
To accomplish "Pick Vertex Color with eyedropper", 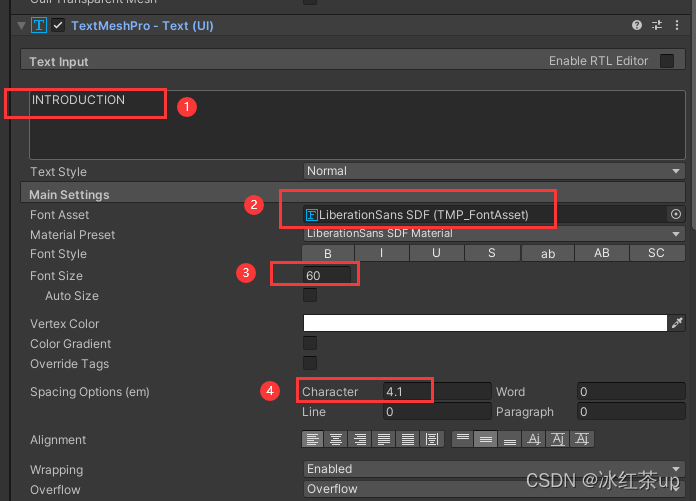I will point(677,323).
